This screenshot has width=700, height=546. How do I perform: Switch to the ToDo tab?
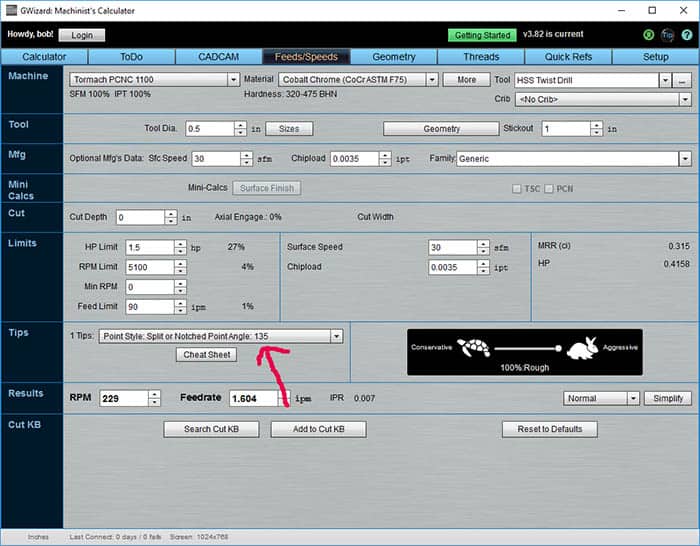click(131, 57)
